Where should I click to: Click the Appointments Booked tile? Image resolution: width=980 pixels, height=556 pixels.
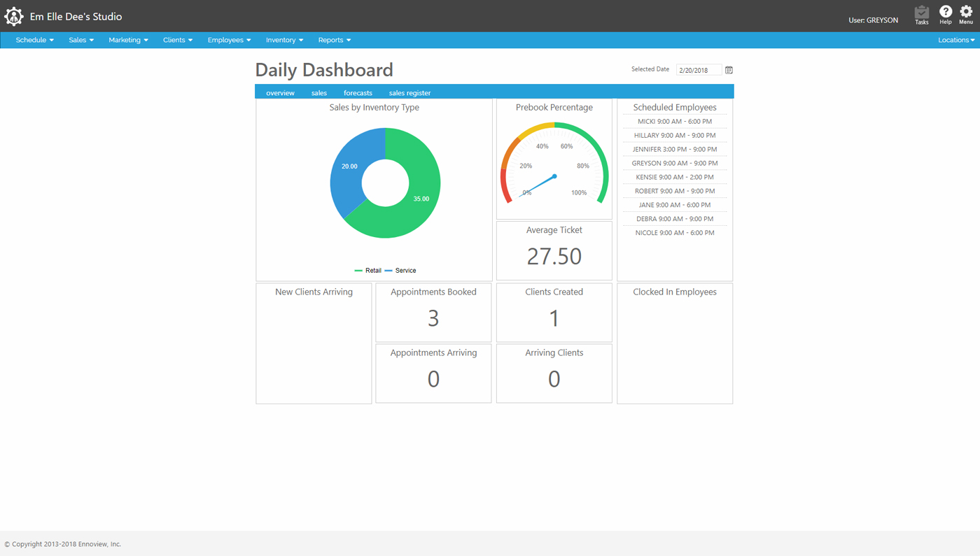pyautogui.click(x=433, y=312)
